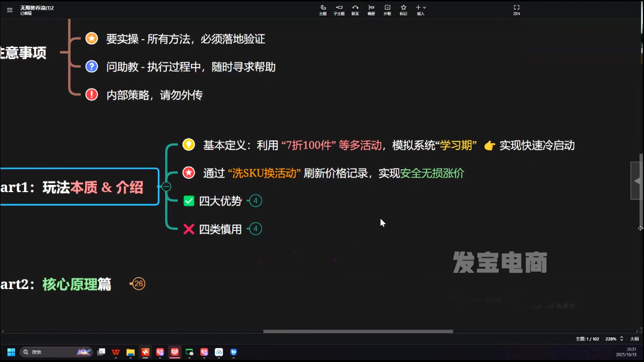Collapse the Part1 玩法本质 branch minus button
The width and height of the screenshot is (644, 362).
pos(166,187)
